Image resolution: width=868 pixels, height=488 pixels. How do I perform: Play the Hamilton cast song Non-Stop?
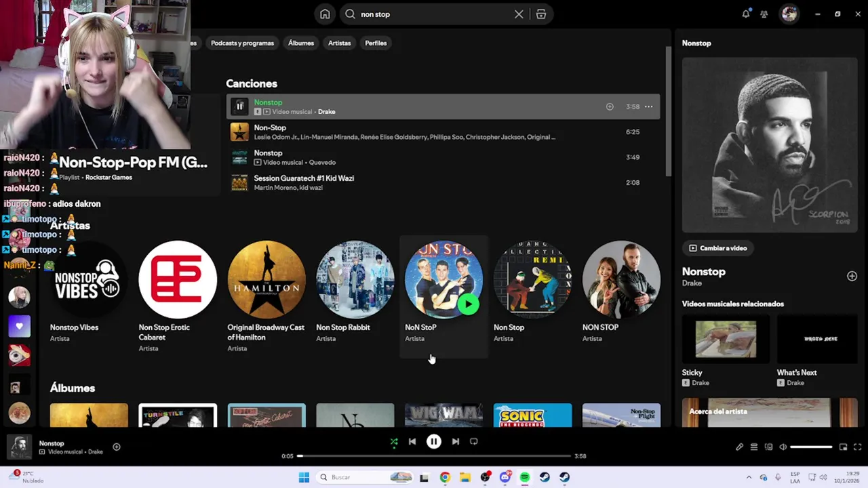click(x=239, y=132)
